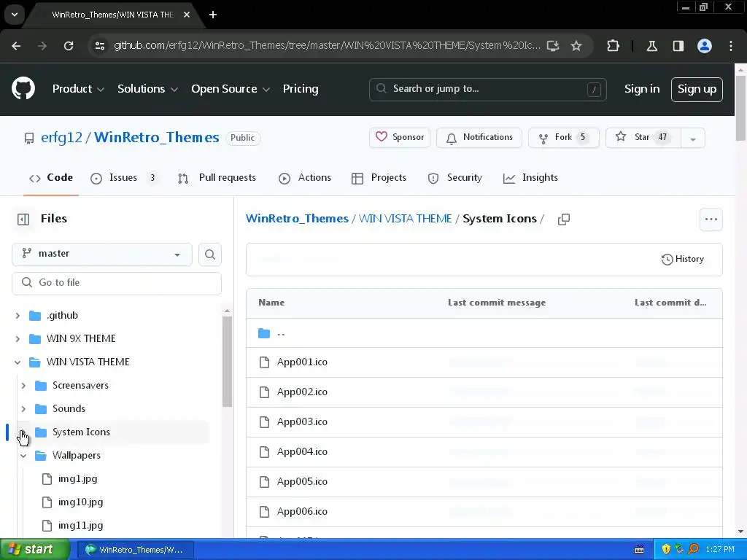Open the star lists dropdown arrow
The width and height of the screenshot is (747, 560).
(693, 139)
